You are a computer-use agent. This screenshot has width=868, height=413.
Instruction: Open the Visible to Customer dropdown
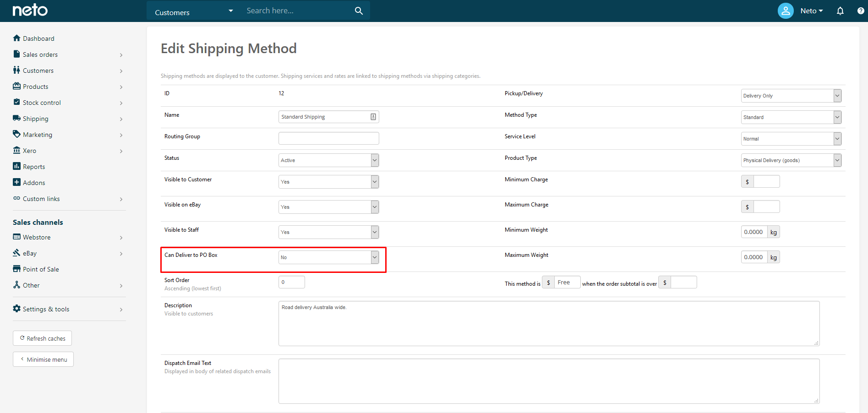[x=328, y=182]
